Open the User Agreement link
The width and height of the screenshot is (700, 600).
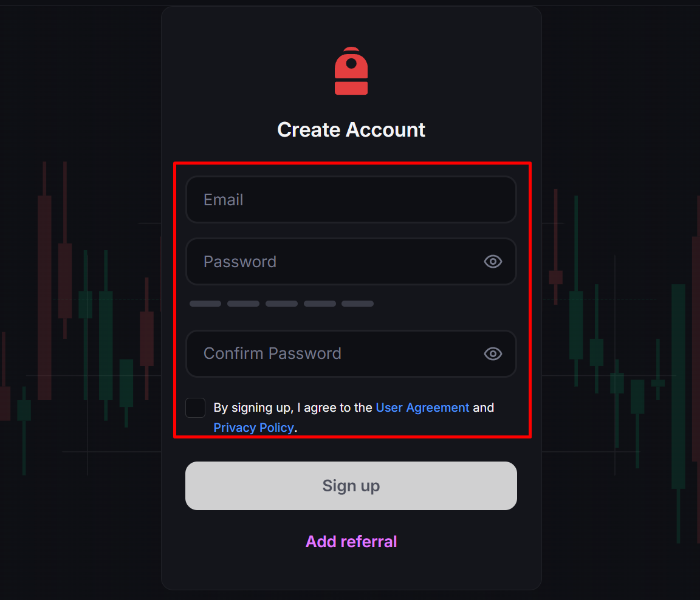422,407
